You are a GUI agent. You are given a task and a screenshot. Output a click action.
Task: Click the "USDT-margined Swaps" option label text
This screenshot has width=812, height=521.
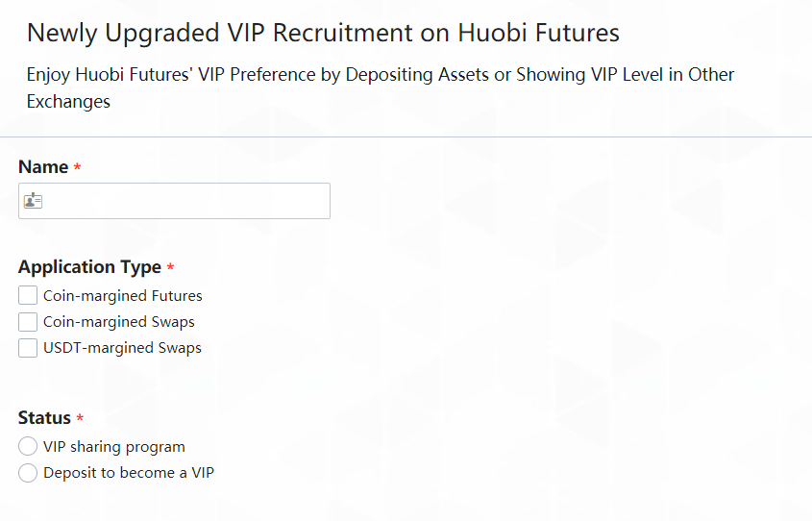click(122, 348)
